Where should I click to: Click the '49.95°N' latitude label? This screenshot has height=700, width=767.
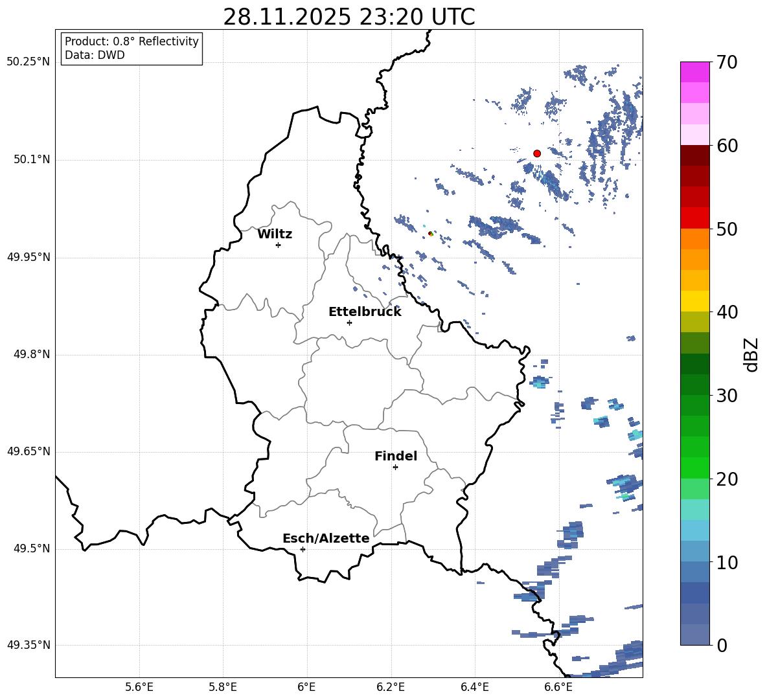coord(29,257)
